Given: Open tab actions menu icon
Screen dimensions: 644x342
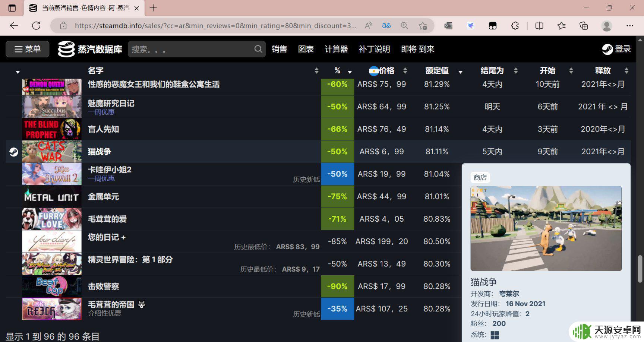Looking at the screenshot, I should (x=12, y=8).
